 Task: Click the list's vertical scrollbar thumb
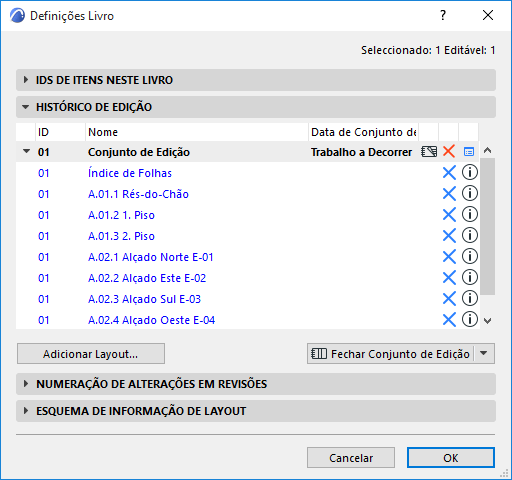(x=488, y=226)
